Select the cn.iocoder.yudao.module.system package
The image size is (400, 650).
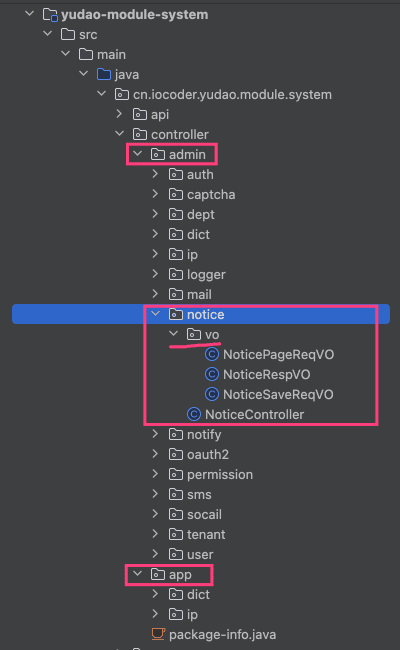pyautogui.click(x=232, y=95)
